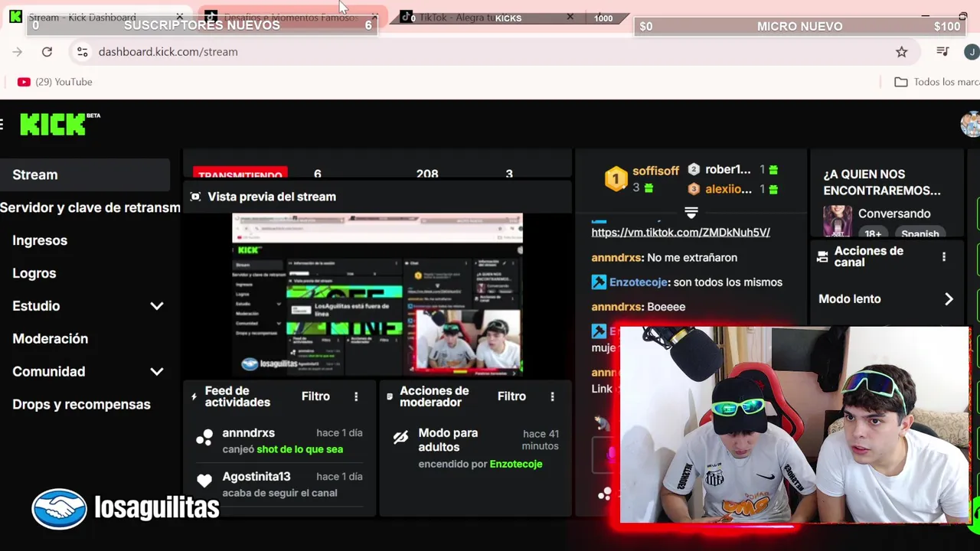980x551 pixels.
Task: Select Stream in the sidebar
Action: (85, 174)
